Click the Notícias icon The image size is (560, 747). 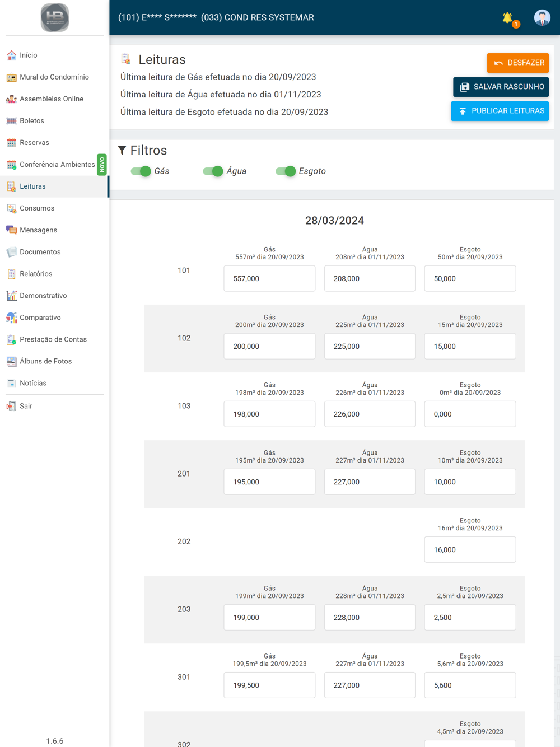[x=11, y=382]
